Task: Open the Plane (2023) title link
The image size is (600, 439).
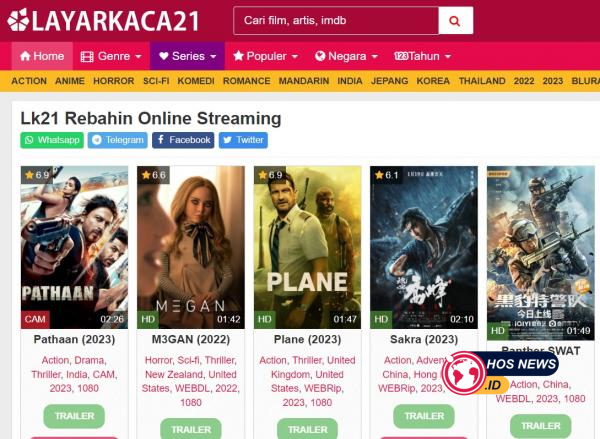Action: tap(307, 339)
